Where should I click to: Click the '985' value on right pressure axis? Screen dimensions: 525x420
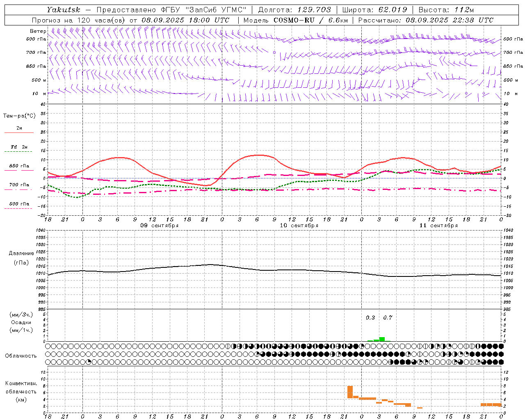pyautogui.click(x=508, y=309)
